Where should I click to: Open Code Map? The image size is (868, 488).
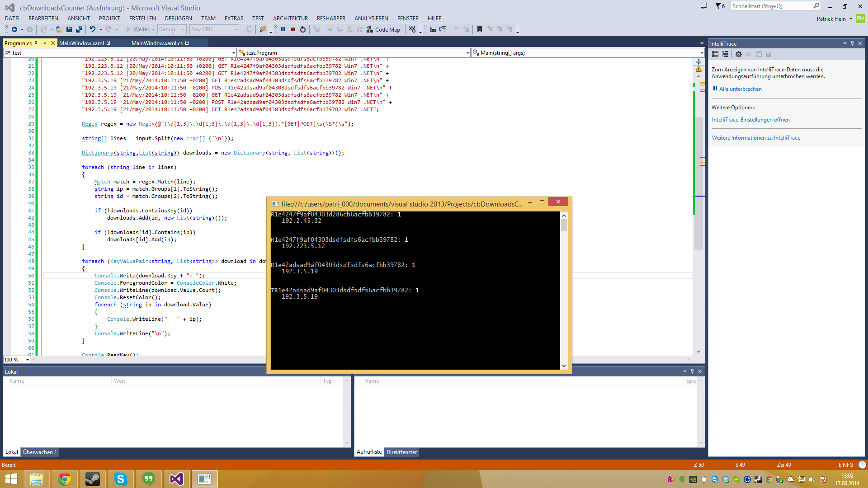(x=383, y=29)
